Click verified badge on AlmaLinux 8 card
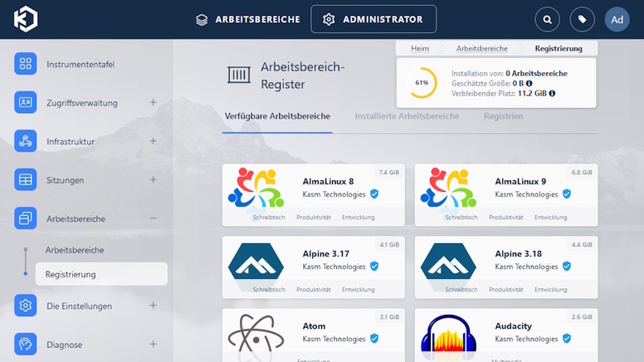 click(x=374, y=194)
